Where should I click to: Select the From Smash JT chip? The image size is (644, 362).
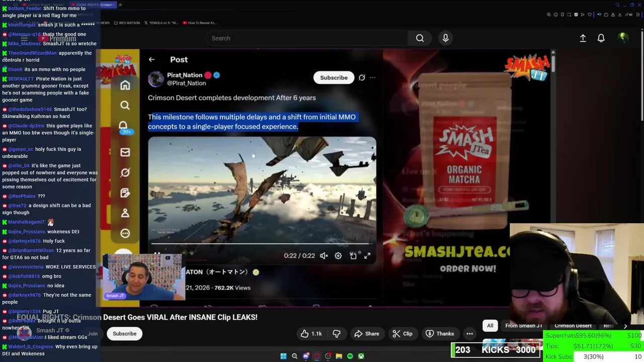(523, 326)
